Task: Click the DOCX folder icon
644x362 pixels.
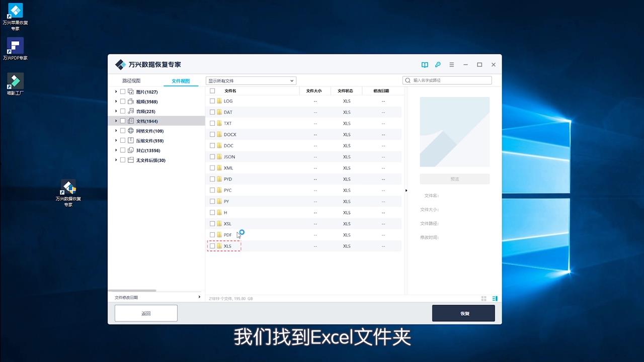Action: point(219,134)
